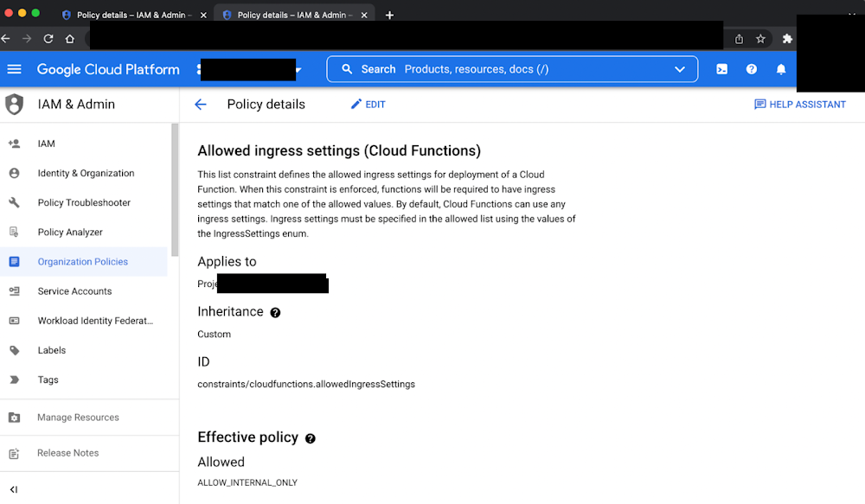This screenshot has width=865, height=504.
Task: Open Labels in the sidebar
Action: point(84,350)
